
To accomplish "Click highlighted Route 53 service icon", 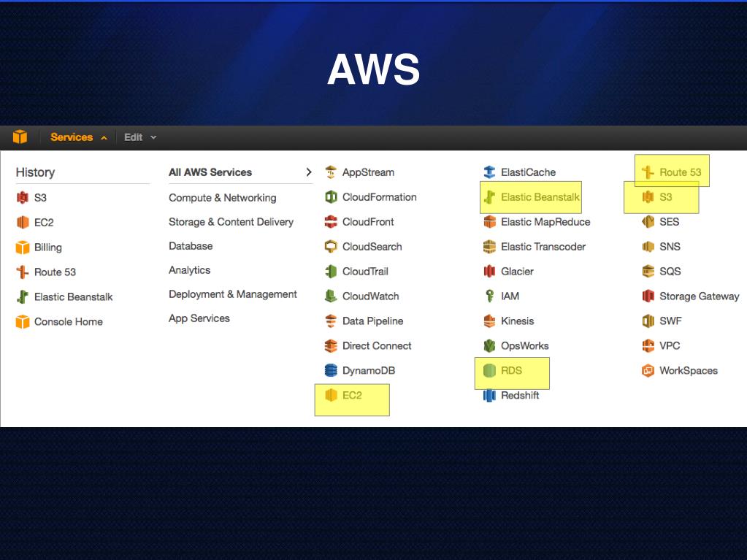I will [x=648, y=172].
